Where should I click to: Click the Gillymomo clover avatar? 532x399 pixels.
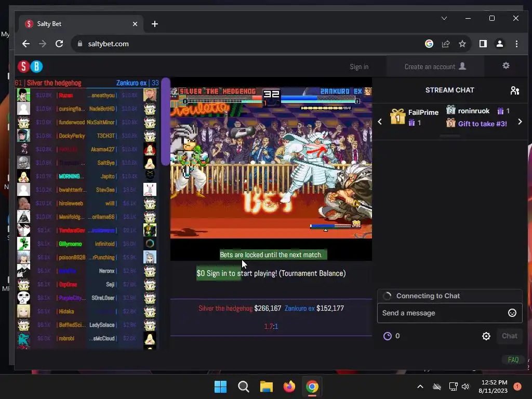pyautogui.click(x=24, y=244)
